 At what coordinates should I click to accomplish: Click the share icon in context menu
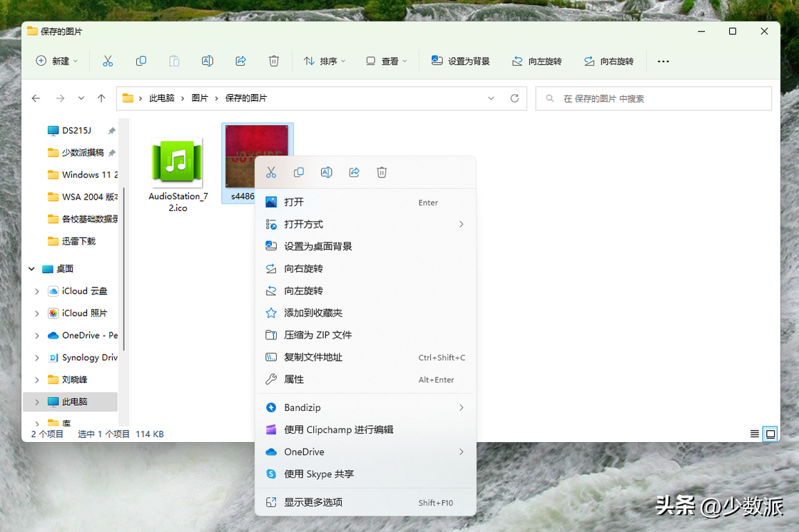[x=354, y=173]
